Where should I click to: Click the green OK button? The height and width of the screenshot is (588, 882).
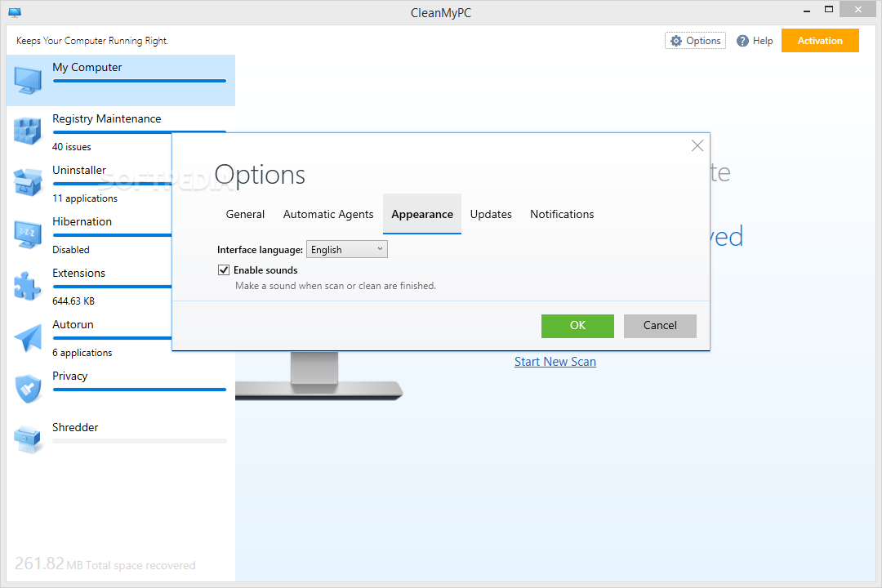[577, 326]
